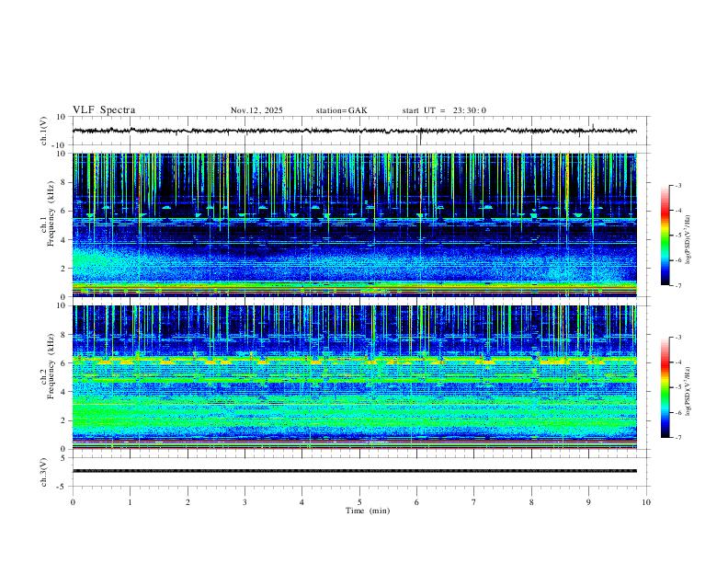Click the time axis tick label 6
This screenshot has width=728, height=563.
click(x=416, y=502)
